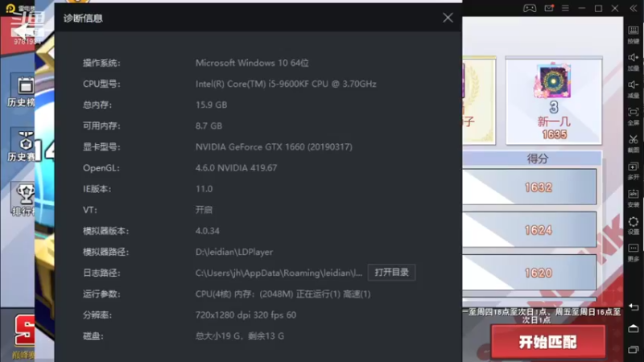This screenshot has height=362, width=644.
Task: Click the emulator path D:\leidian\LDPlayer
Action: [234, 252]
